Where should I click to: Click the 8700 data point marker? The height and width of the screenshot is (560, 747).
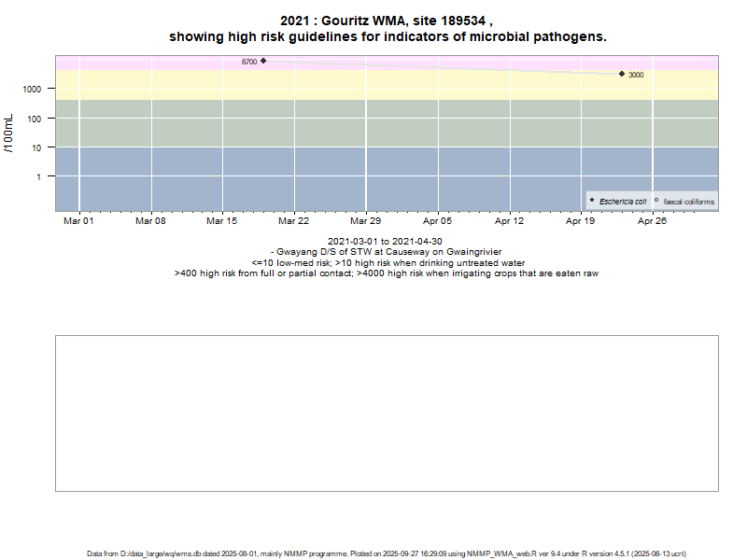(x=263, y=61)
